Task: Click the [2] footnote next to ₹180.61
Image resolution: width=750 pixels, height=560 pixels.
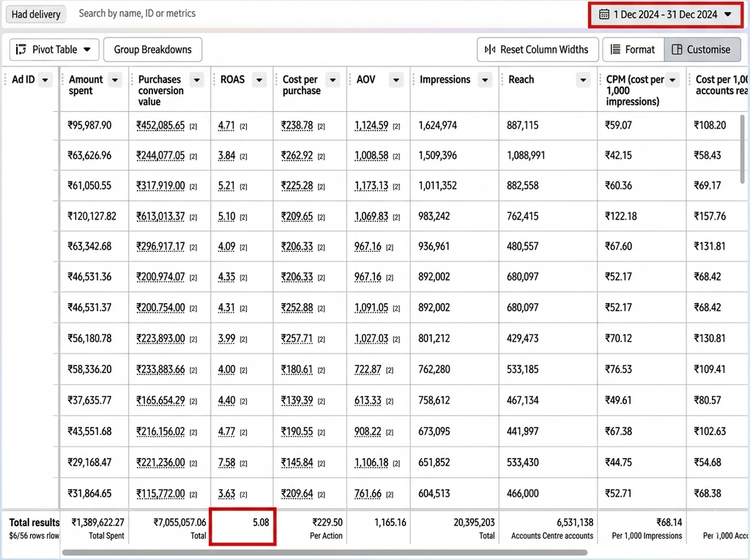Action: (321, 370)
